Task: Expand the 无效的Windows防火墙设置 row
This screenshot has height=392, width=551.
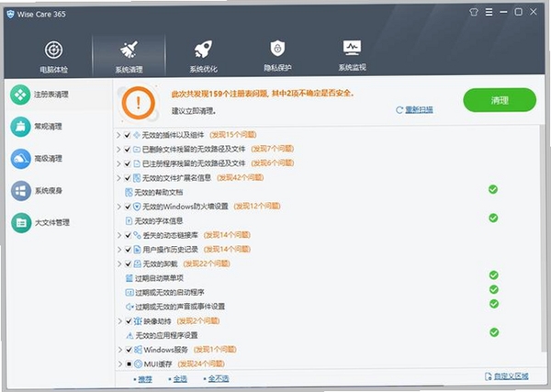Action: coord(119,207)
